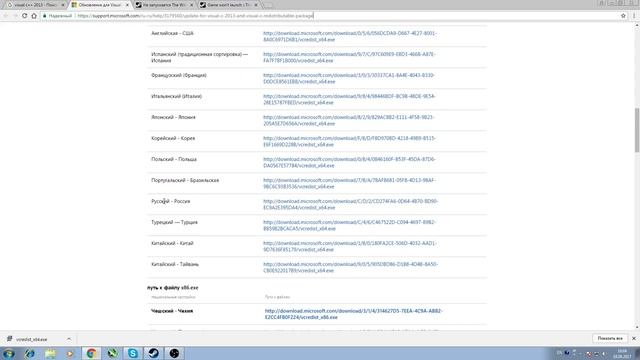The width and height of the screenshot is (640, 360).
Task: Click the 'Японский - Япония' row label
Action: 173,117
